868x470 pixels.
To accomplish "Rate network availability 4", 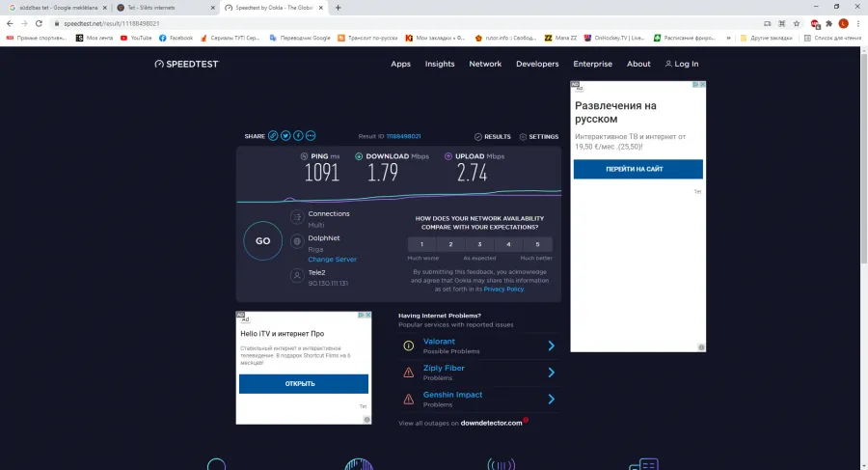I will point(508,244).
